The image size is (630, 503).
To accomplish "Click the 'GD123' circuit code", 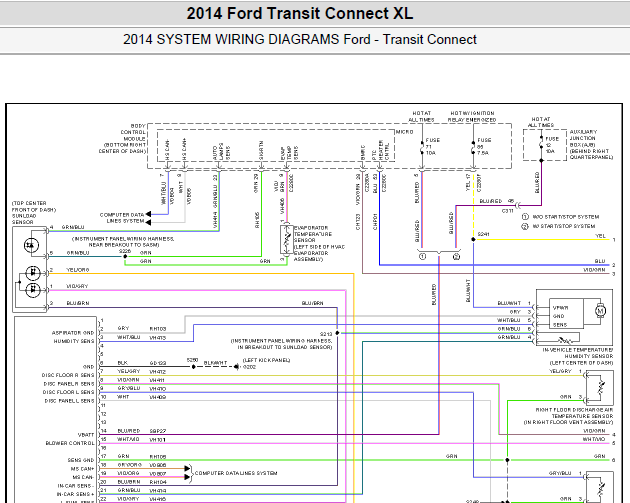I will pyautogui.click(x=158, y=363).
